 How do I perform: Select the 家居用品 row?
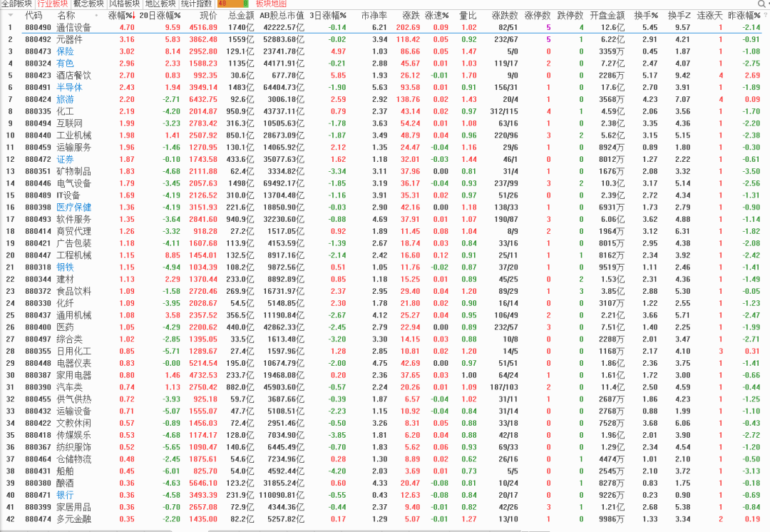click(x=383, y=507)
